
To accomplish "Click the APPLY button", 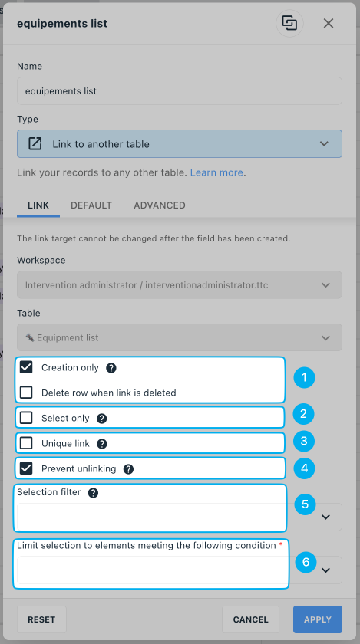I will click(x=318, y=619).
